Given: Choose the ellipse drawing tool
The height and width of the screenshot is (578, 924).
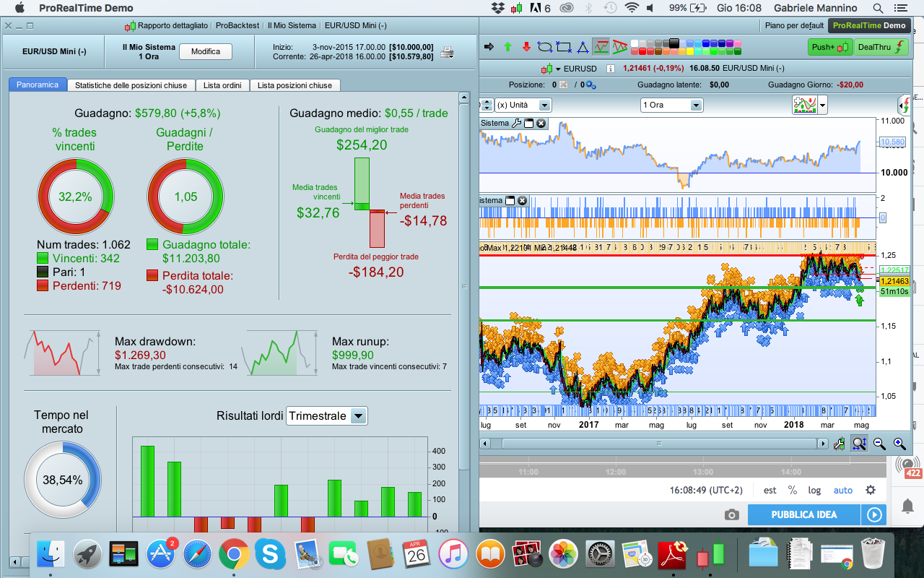Looking at the screenshot, I should pyautogui.click(x=545, y=47).
